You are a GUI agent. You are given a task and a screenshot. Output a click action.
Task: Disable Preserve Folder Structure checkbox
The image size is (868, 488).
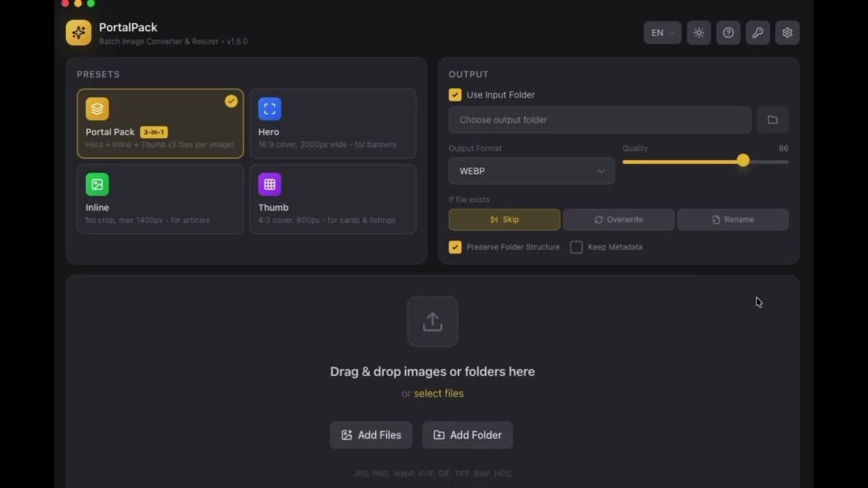(x=455, y=247)
